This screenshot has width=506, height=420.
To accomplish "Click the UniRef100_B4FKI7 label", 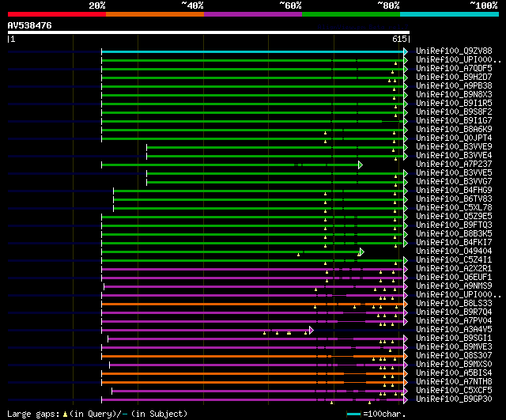I will click(x=454, y=243).
